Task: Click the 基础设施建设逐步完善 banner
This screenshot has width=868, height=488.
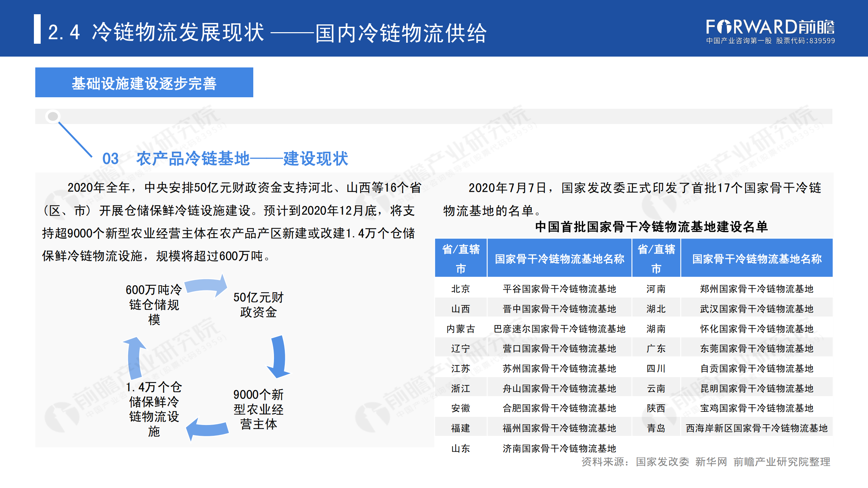Action: pos(144,82)
